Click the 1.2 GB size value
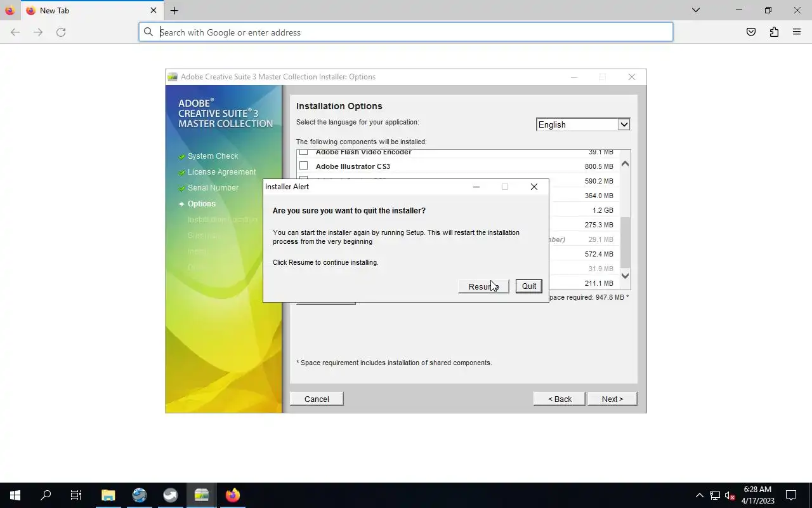Image resolution: width=812 pixels, height=508 pixels. pos(603,210)
